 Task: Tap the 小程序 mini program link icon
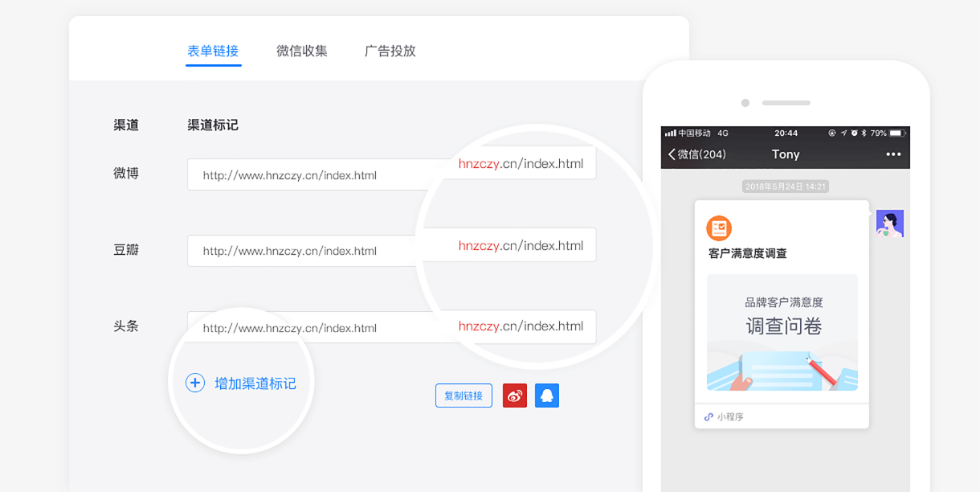[x=708, y=417]
